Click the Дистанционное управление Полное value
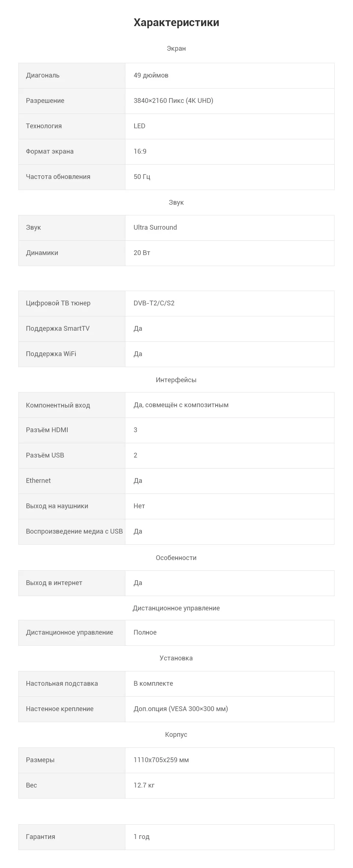This screenshot has height=868, width=353. click(145, 632)
